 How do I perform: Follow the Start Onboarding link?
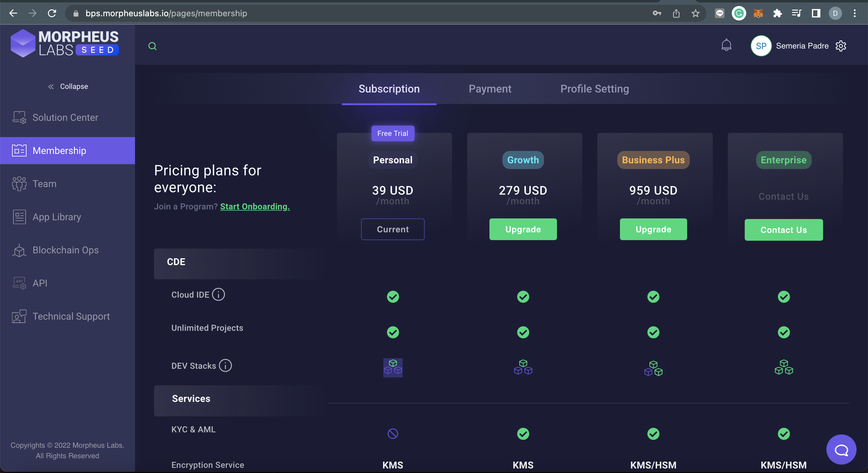(x=255, y=206)
